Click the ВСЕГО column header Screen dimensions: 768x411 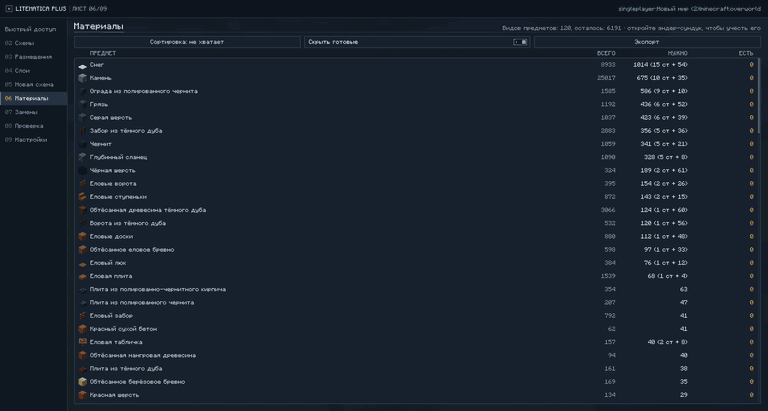click(606, 53)
